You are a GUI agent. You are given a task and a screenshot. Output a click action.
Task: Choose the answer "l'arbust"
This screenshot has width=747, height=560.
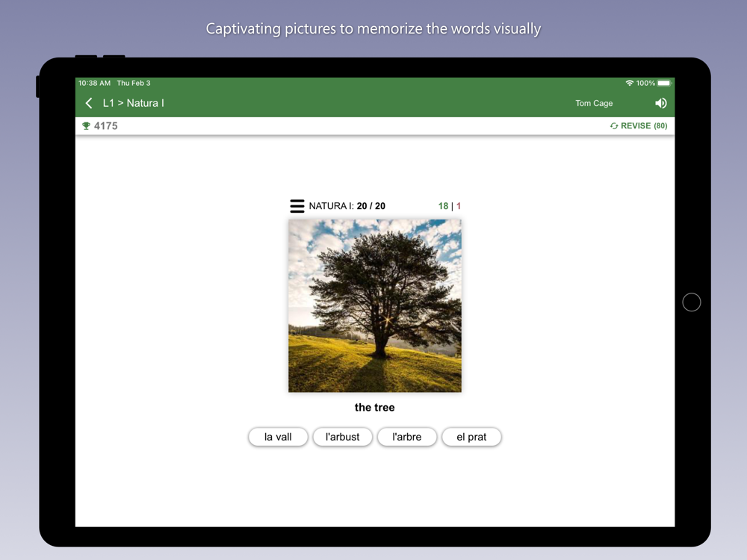click(x=343, y=437)
